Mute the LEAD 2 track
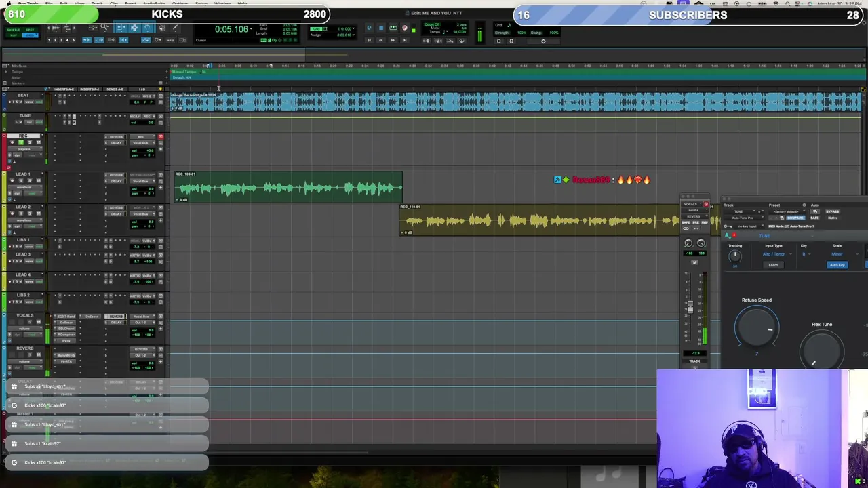Screen dimensions: 868x488 (x=39, y=213)
